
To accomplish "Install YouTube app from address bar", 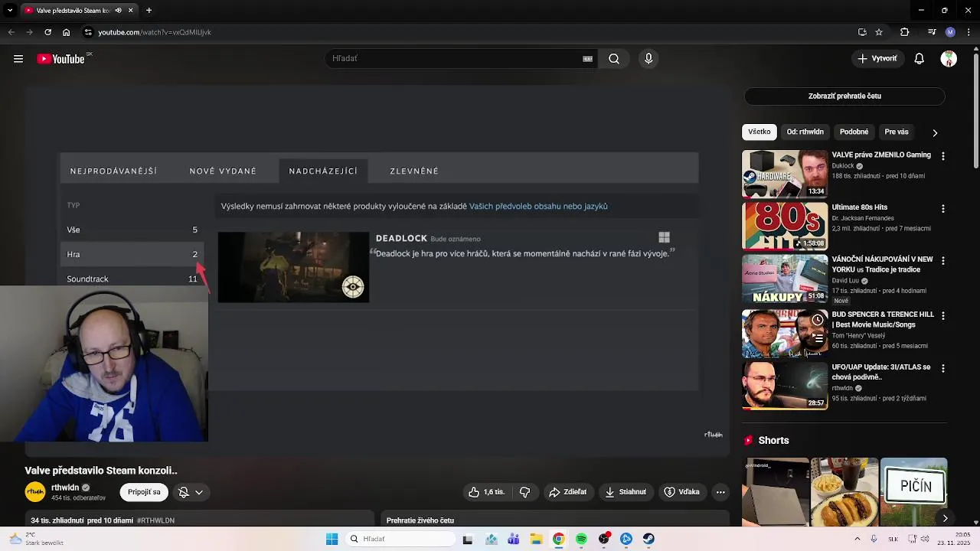I will 862,32.
